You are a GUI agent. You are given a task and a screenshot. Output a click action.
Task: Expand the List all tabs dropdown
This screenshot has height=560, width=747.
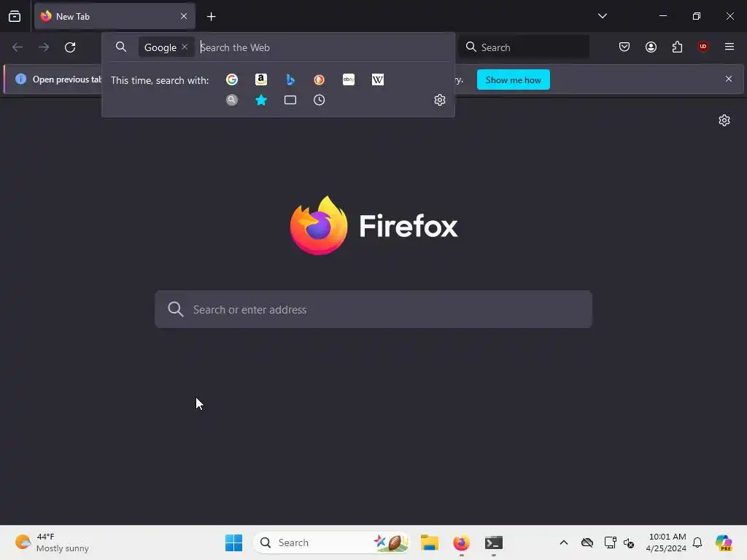[602, 16]
